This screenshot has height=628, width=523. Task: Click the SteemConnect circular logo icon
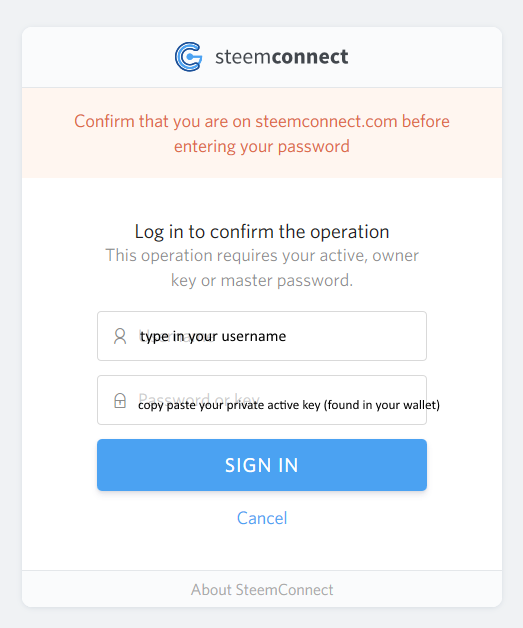point(188,57)
